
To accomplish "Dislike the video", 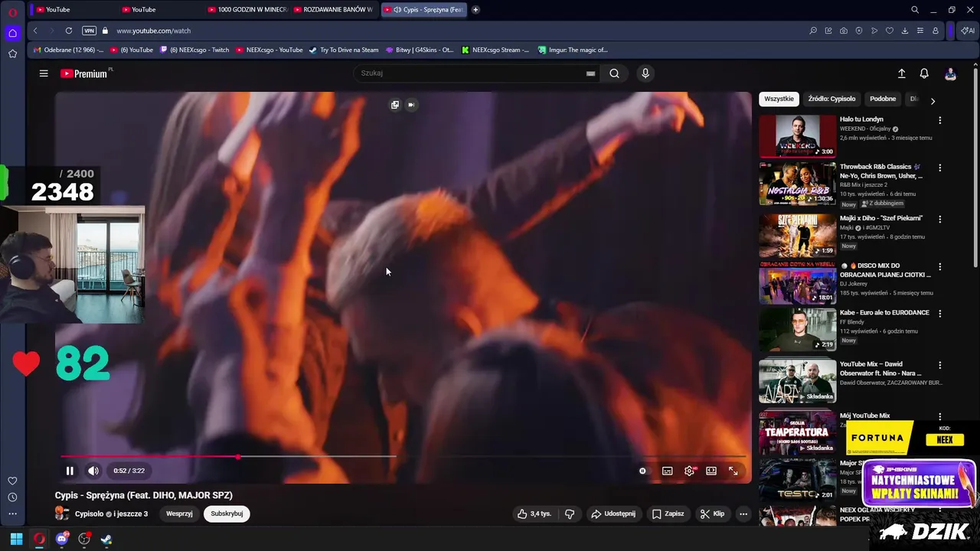I will point(570,514).
